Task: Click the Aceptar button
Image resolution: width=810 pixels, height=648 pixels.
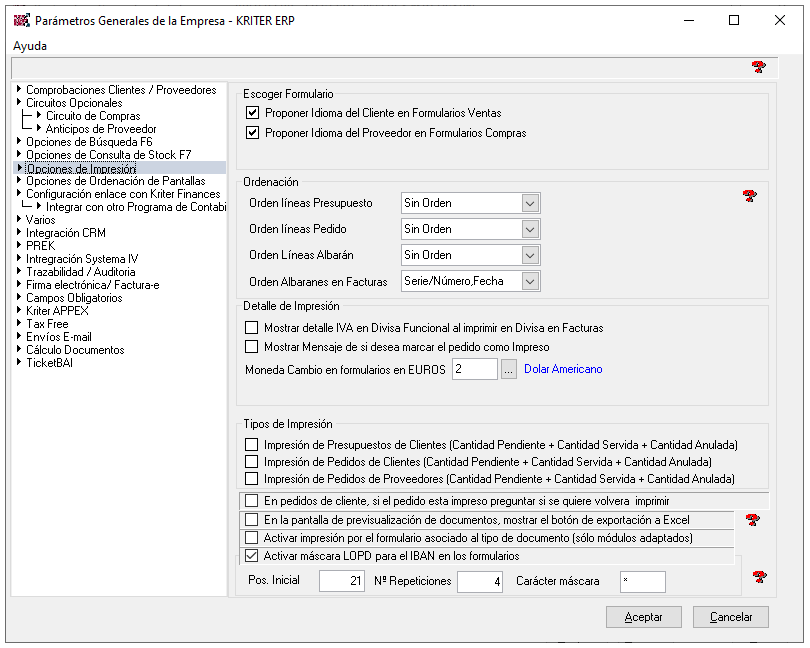Action: click(x=643, y=617)
